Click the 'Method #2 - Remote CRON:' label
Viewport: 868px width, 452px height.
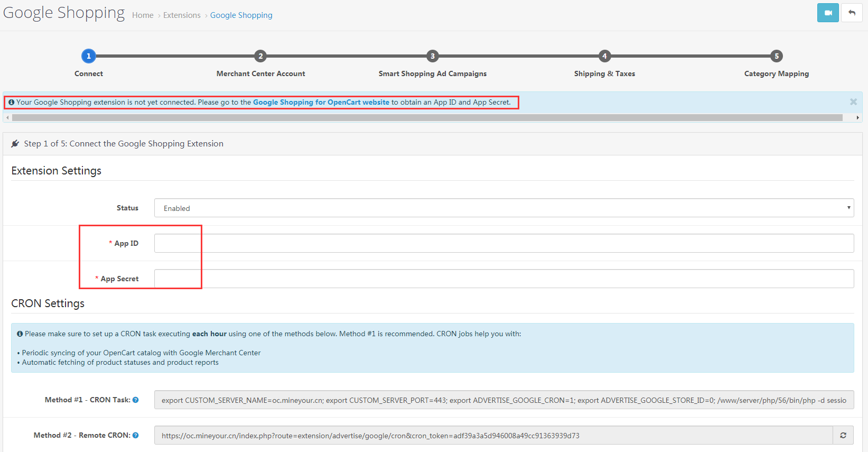click(82, 435)
